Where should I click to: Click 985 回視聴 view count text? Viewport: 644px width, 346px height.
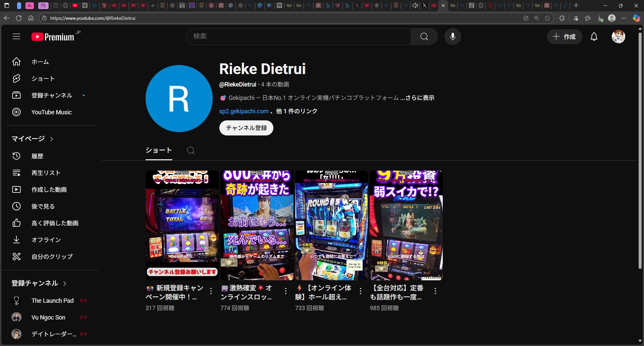pos(384,308)
